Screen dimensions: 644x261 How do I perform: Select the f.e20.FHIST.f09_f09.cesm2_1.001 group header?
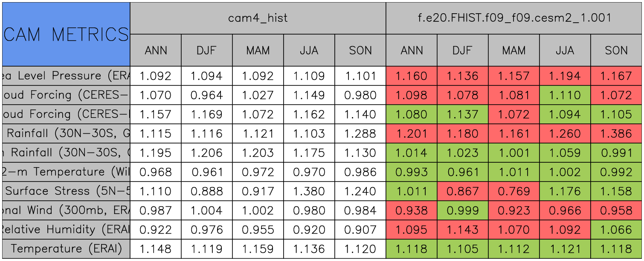pos(514,18)
